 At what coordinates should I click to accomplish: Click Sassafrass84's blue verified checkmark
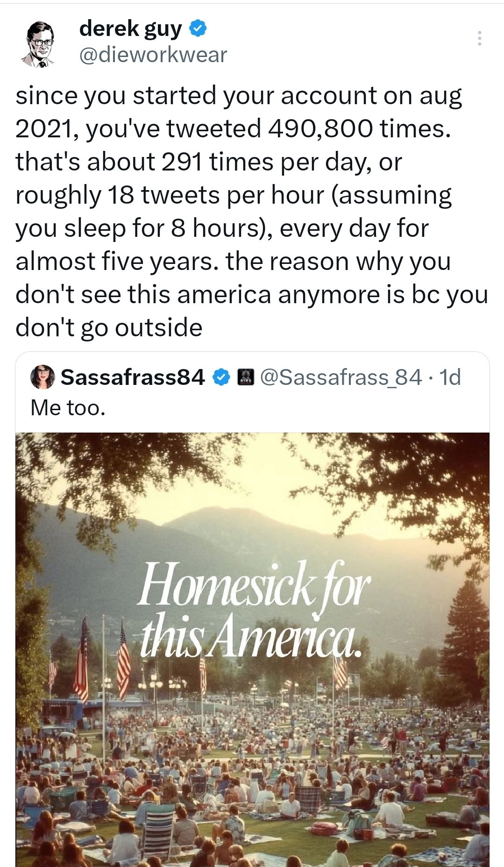click(221, 377)
